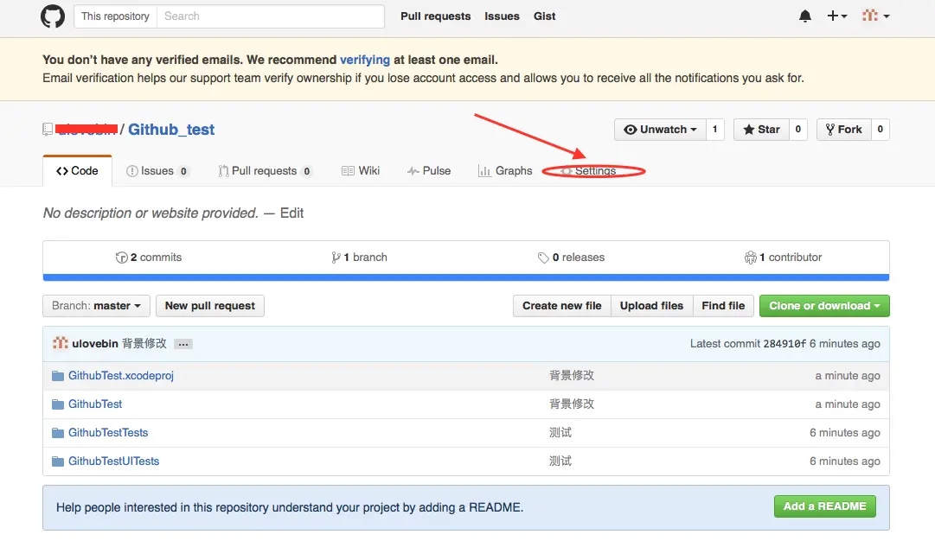Open the Graphs tab
This screenshot has width=935, height=560.
tap(505, 171)
